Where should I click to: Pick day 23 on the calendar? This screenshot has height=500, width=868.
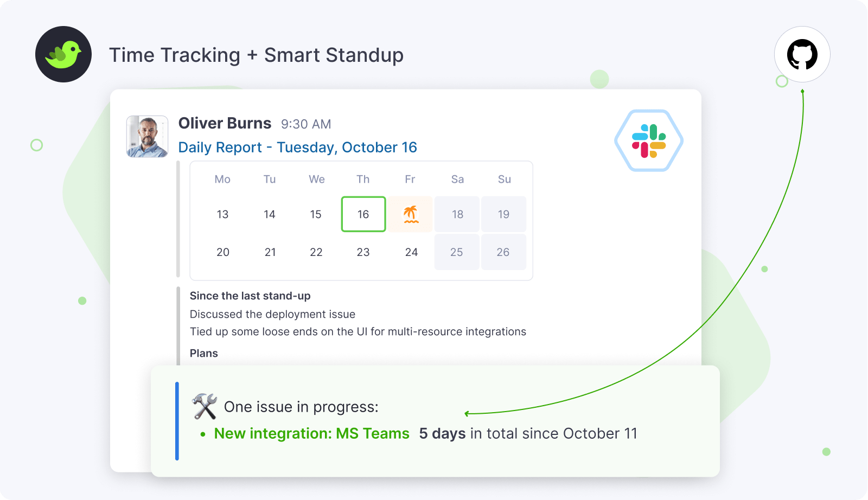tap(363, 252)
